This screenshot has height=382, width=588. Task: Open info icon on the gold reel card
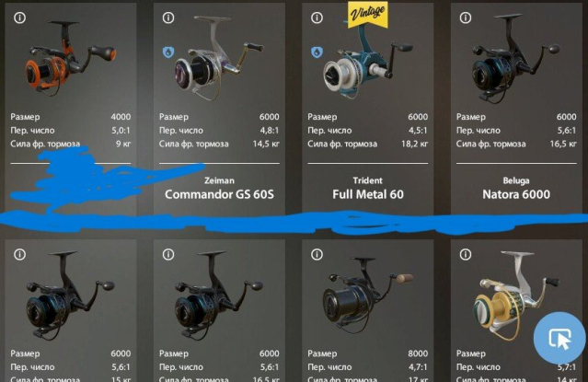coord(466,254)
